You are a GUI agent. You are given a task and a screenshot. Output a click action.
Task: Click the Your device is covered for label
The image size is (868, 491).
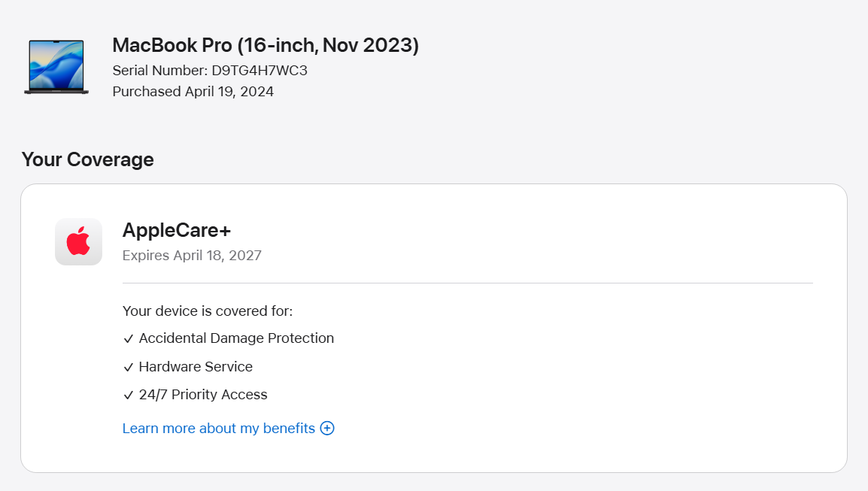208,311
